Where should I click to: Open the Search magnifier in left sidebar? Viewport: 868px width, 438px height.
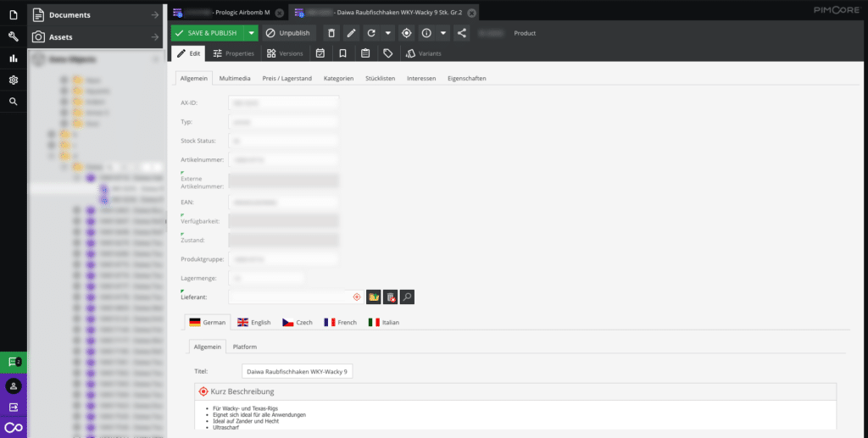[x=14, y=102]
